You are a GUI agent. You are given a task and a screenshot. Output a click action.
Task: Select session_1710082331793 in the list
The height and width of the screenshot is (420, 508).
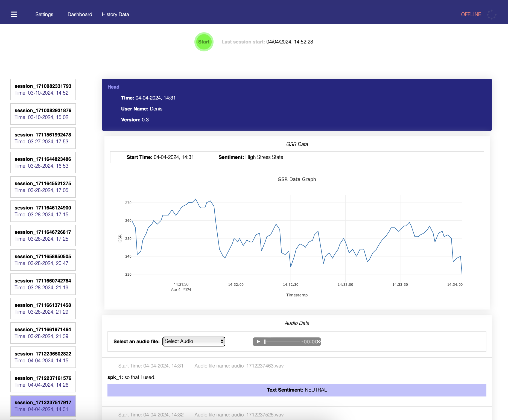[43, 89]
